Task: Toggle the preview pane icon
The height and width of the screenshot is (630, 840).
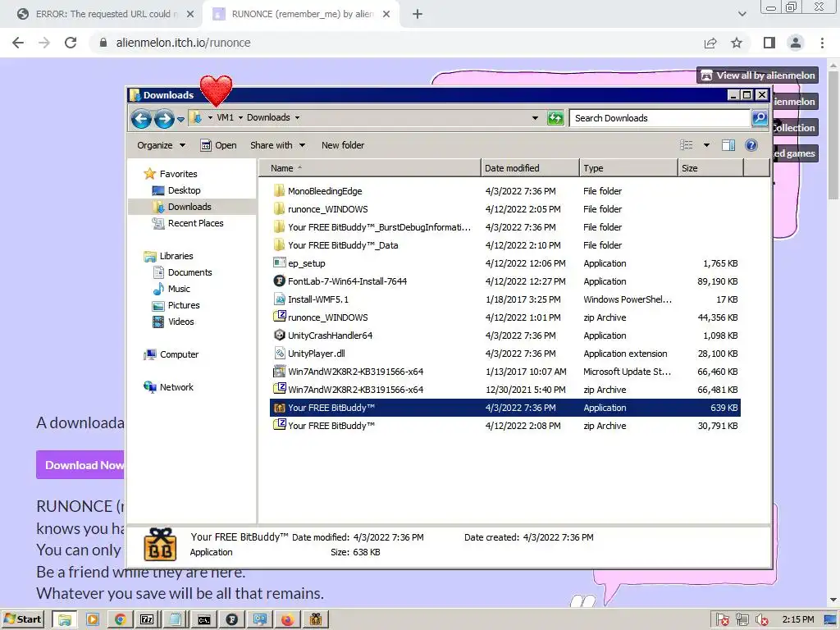Action: 728,145
